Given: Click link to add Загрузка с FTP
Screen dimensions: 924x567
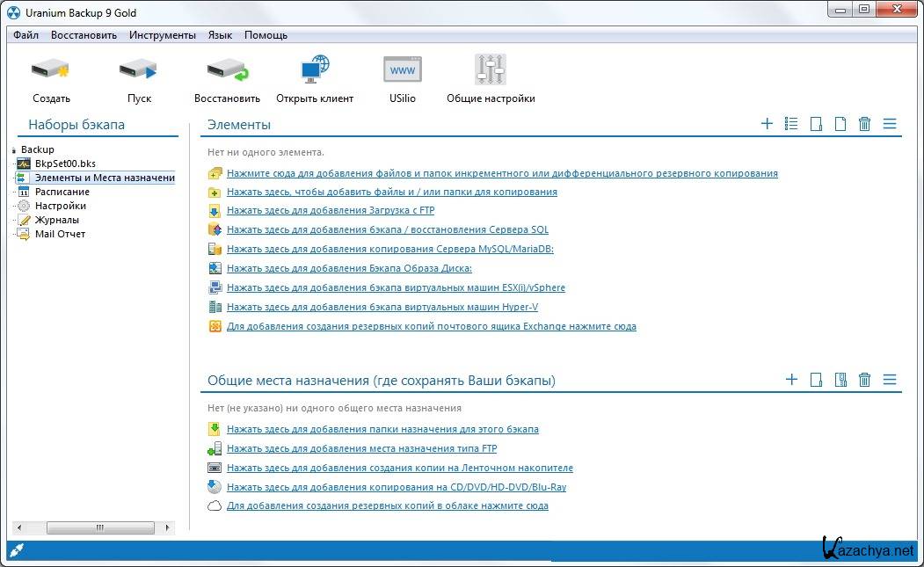Looking at the screenshot, I should (331, 211).
